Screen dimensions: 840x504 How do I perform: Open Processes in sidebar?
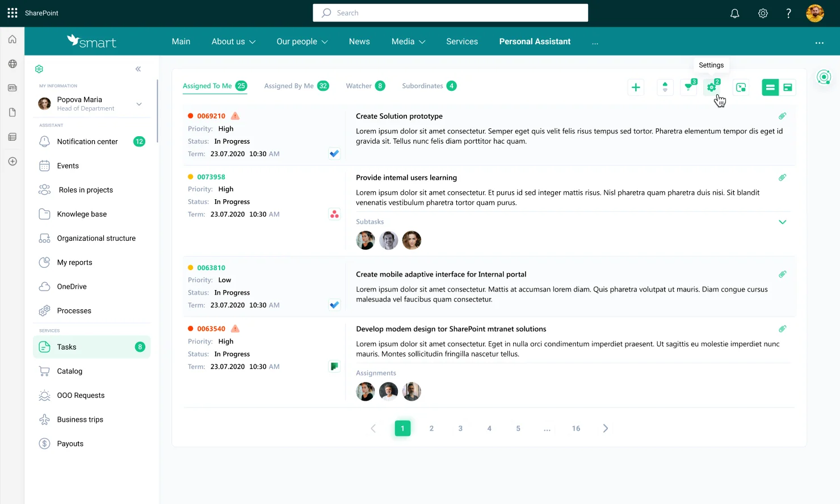(92, 310)
